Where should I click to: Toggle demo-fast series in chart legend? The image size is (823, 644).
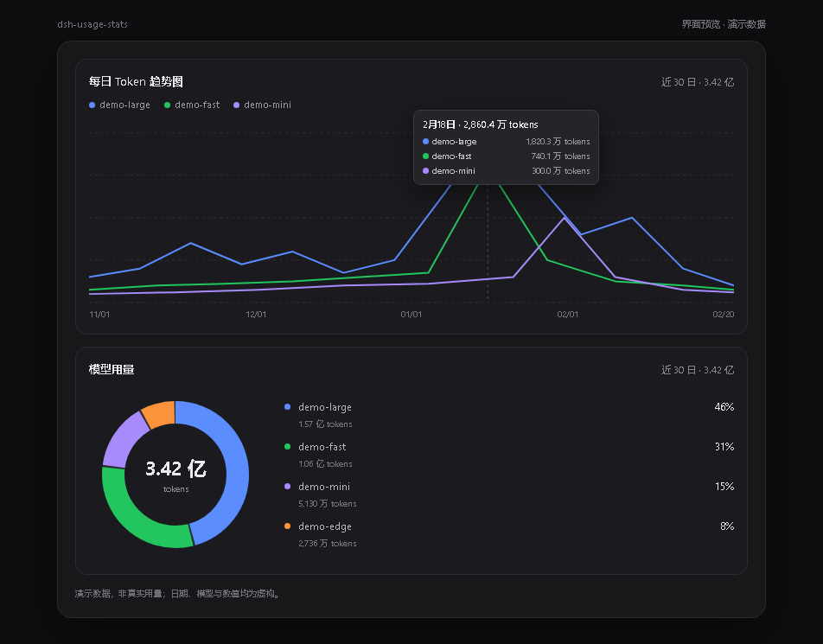(192, 105)
